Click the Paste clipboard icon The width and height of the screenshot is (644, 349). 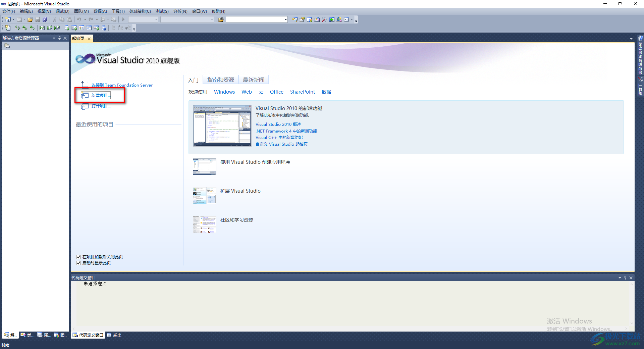pyautogui.click(x=69, y=19)
